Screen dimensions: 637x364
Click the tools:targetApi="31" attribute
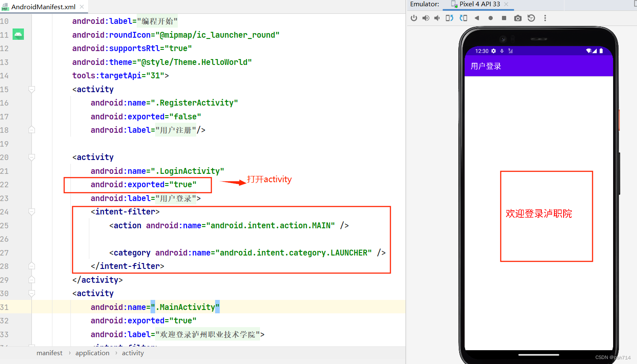[118, 76]
